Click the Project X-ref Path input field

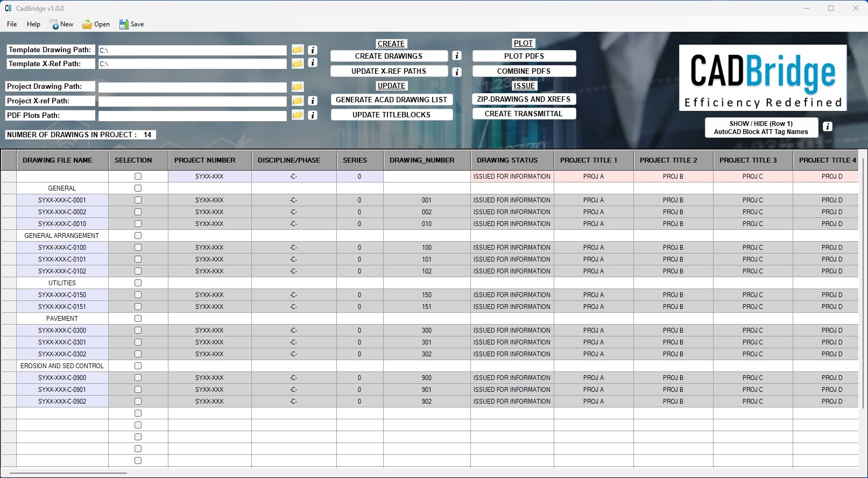pyautogui.click(x=192, y=101)
